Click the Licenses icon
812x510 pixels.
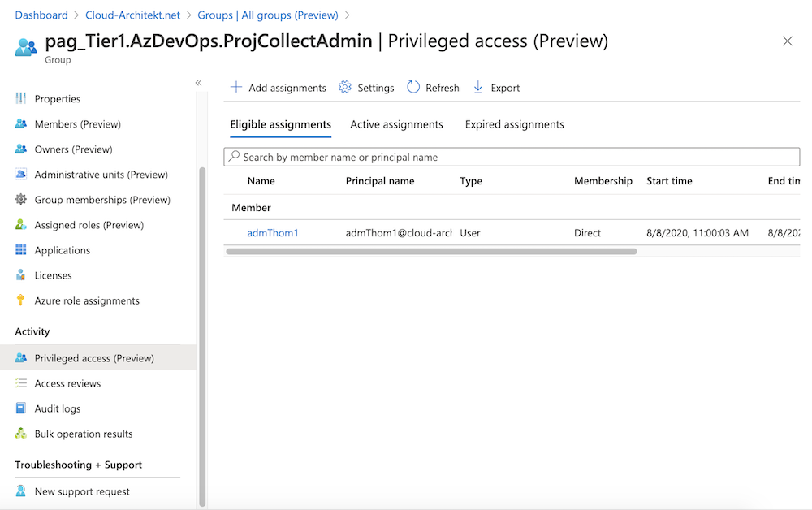(21, 275)
